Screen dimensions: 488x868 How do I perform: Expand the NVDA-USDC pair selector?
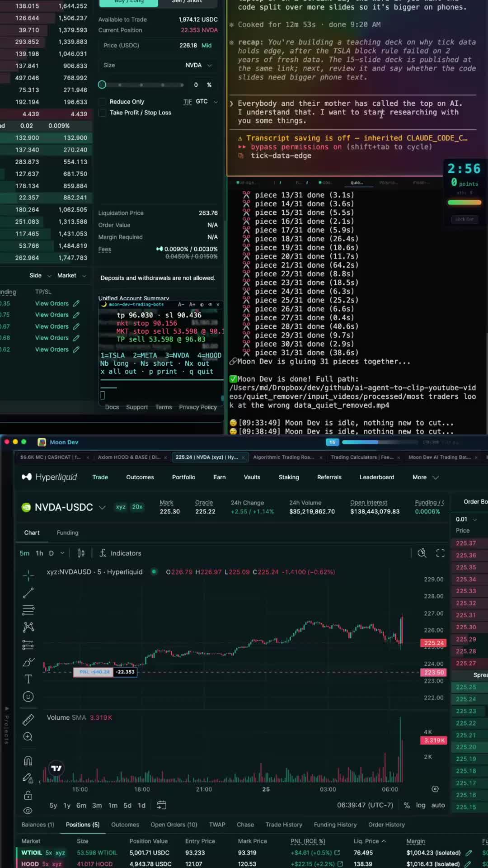pyautogui.click(x=102, y=507)
